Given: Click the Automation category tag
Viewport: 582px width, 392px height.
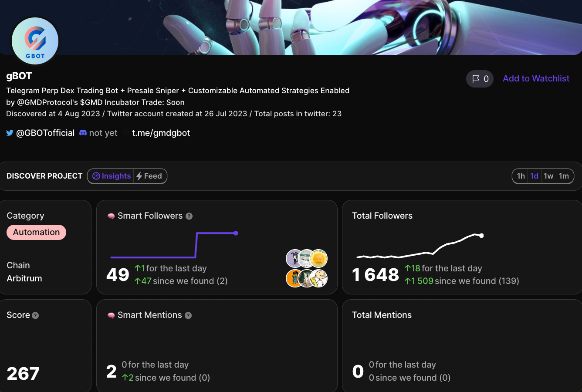Looking at the screenshot, I should 36,232.
